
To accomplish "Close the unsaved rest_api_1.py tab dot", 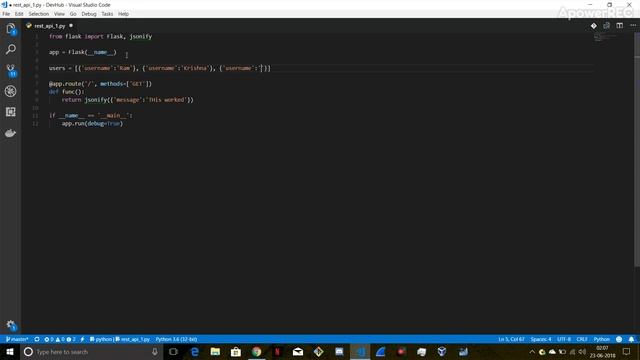I will (71, 26).
